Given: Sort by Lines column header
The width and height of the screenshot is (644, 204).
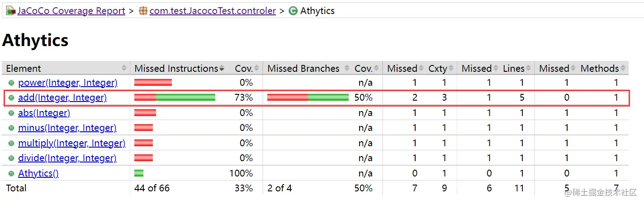Looking at the screenshot, I should tap(514, 69).
